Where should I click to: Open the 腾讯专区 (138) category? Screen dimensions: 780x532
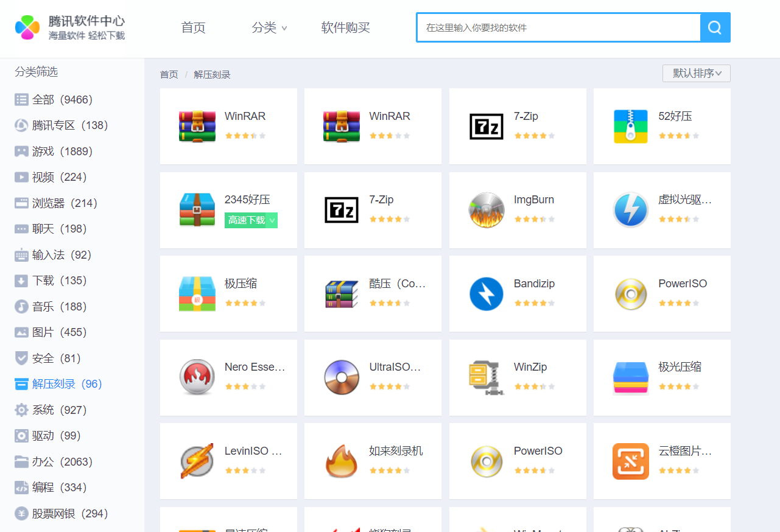pyautogui.click(x=61, y=125)
